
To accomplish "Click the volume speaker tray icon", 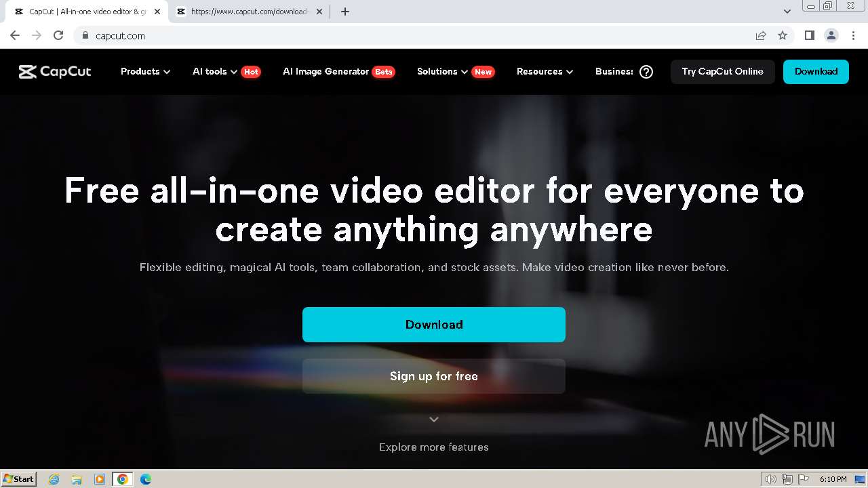I will (x=771, y=479).
